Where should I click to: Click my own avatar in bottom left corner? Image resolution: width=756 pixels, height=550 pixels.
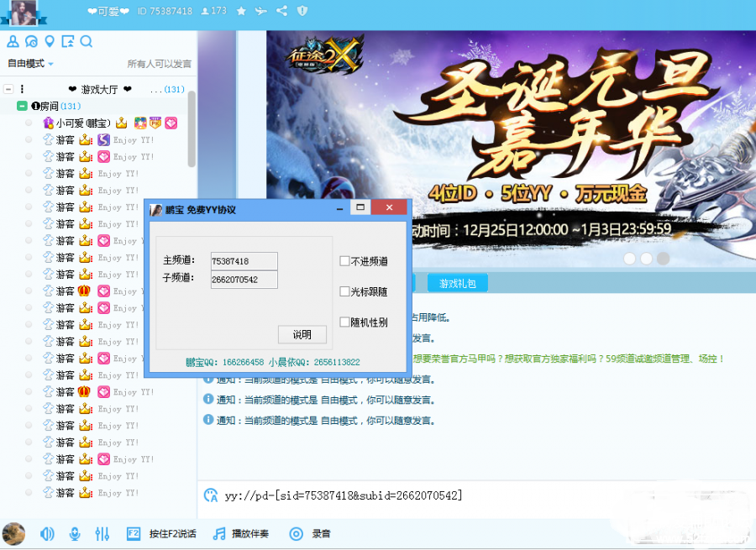[13, 533]
